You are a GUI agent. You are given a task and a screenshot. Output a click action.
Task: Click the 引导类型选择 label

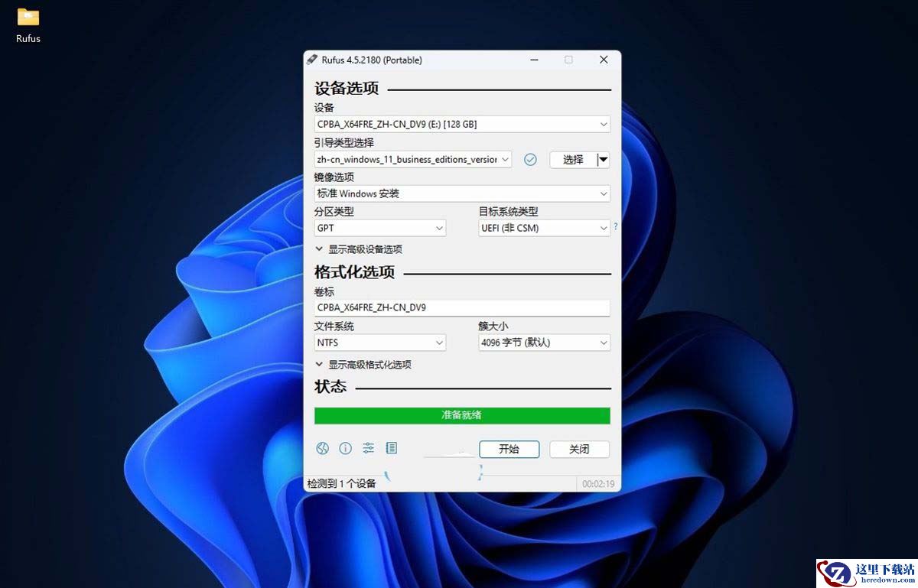[x=344, y=143]
